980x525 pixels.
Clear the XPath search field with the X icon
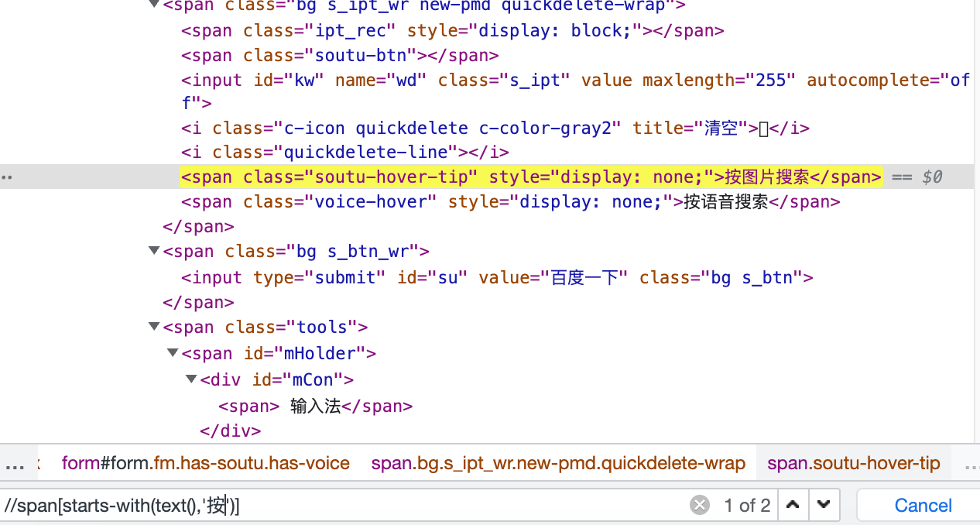pos(700,506)
